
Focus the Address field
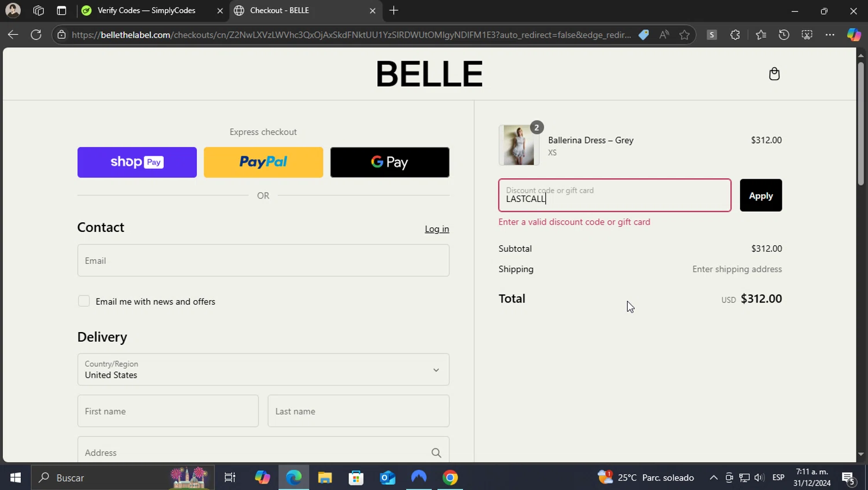coord(263,450)
